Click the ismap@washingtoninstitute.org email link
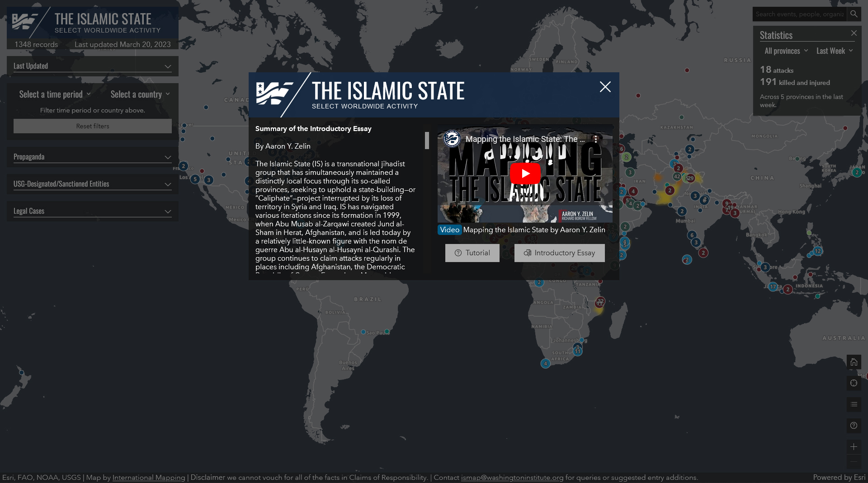Screen dimensions: 868x483 click(x=512, y=478)
